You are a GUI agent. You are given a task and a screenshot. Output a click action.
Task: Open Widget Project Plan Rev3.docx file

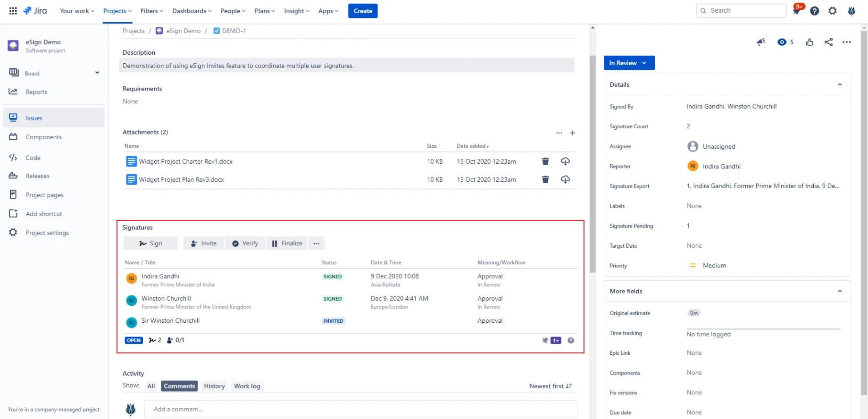point(181,179)
